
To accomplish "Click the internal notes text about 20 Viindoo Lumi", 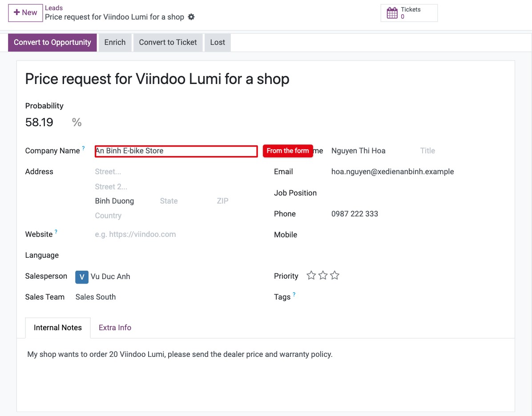I will pos(180,354).
